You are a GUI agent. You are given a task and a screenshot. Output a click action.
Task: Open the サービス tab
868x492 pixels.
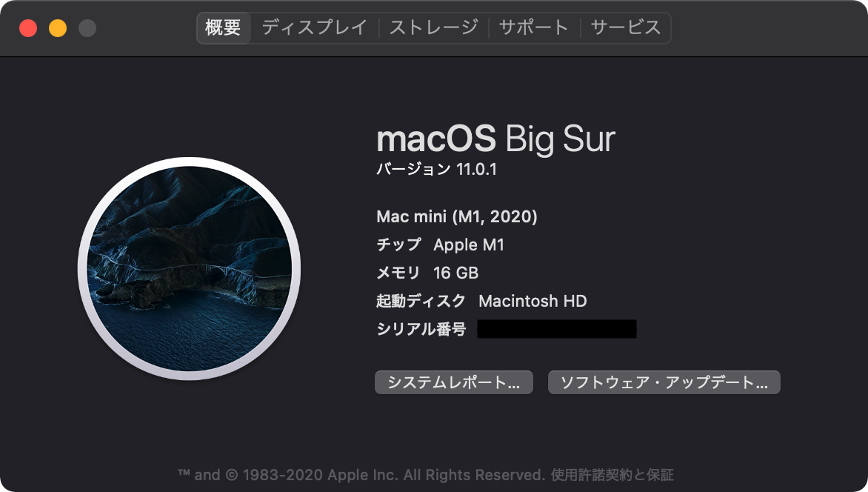(626, 27)
